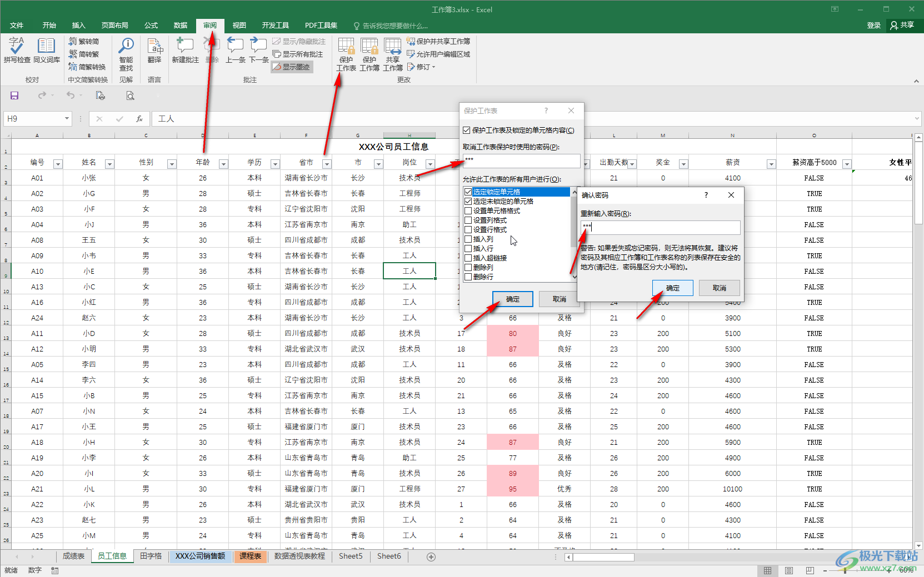Click Show All Comments
The image size is (924, 577).
298,54
